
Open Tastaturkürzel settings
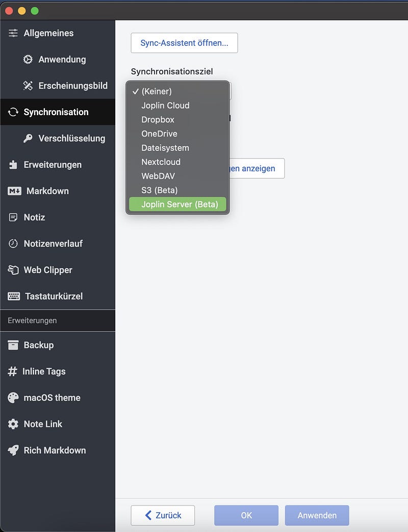click(58, 296)
